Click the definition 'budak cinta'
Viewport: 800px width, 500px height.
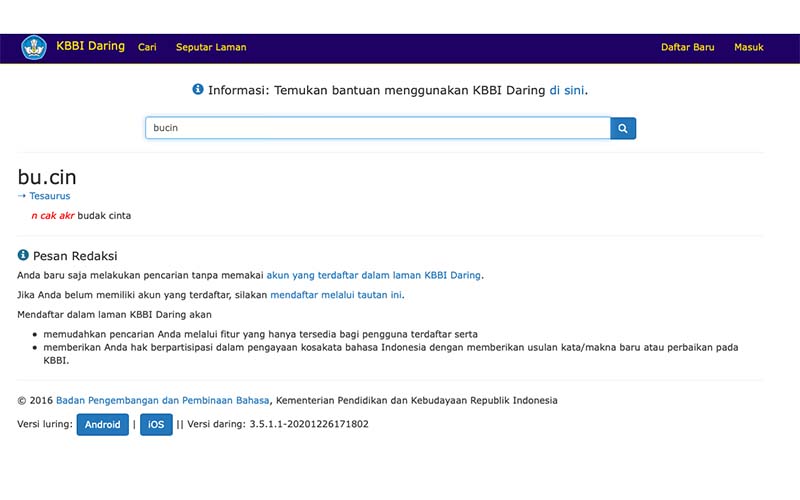pos(104,216)
